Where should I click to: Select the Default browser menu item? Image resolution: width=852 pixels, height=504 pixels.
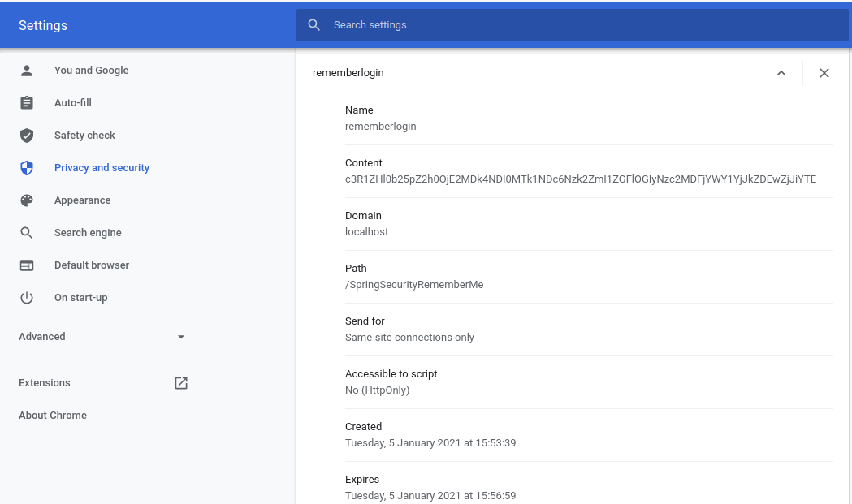(x=92, y=265)
